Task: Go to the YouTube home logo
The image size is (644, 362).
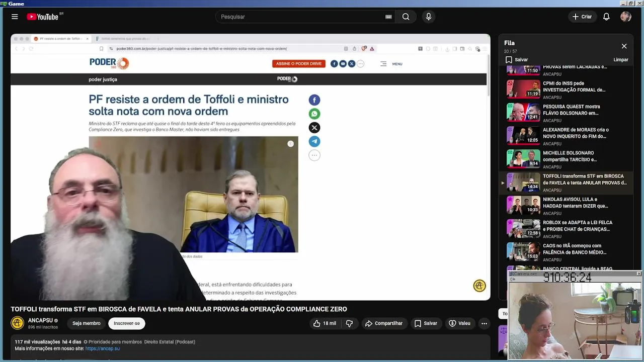Action: click(43, 17)
